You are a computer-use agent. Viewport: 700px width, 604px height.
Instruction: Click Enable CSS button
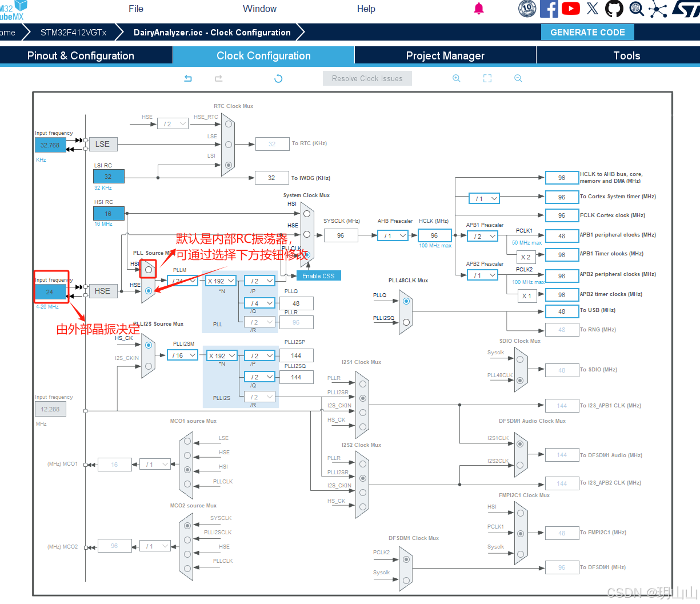[x=318, y=275]
